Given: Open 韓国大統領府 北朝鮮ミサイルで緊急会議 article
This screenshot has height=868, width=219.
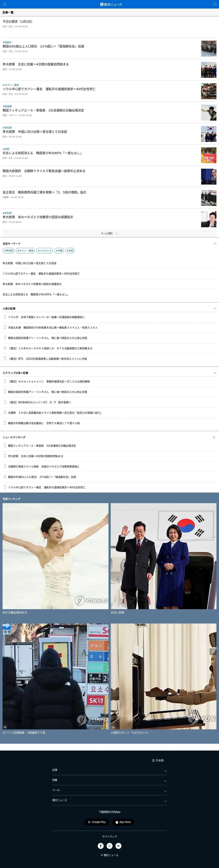Looking at the screenshot, I should (x=44, y=171).
